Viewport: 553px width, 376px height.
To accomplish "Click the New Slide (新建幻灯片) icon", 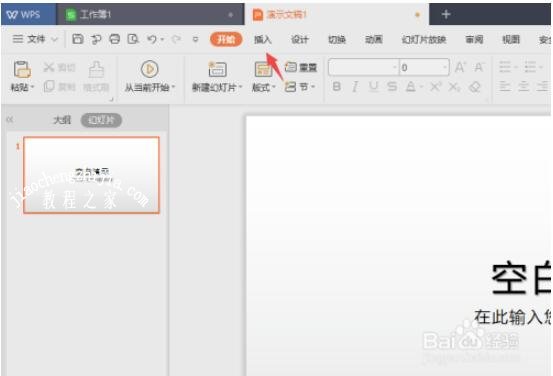I will coord(217,69).
